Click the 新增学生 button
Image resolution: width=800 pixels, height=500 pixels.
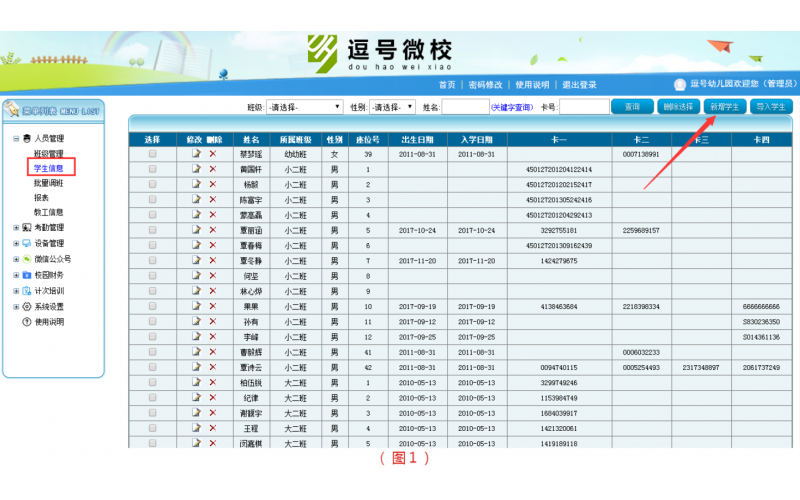[x=724, y=107]
